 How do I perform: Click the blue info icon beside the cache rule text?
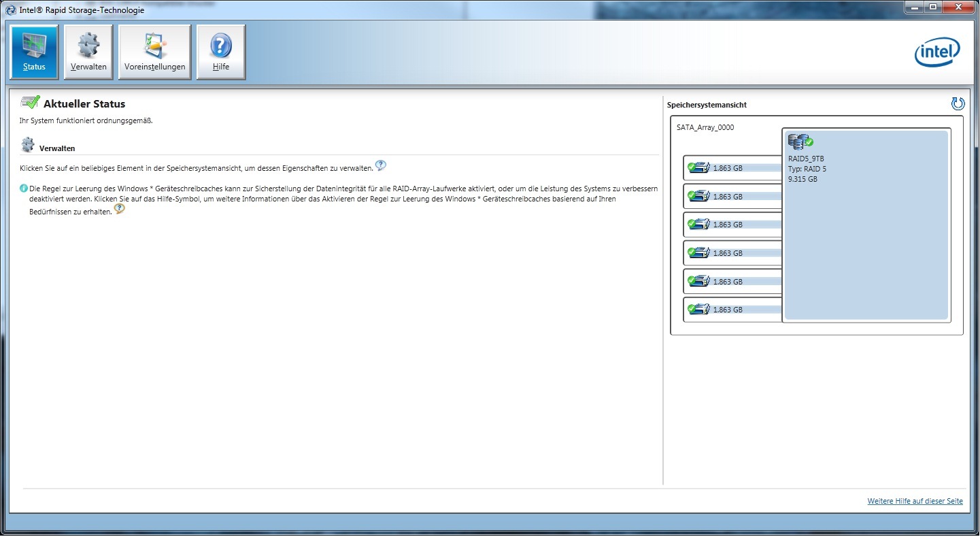[24, 189]
